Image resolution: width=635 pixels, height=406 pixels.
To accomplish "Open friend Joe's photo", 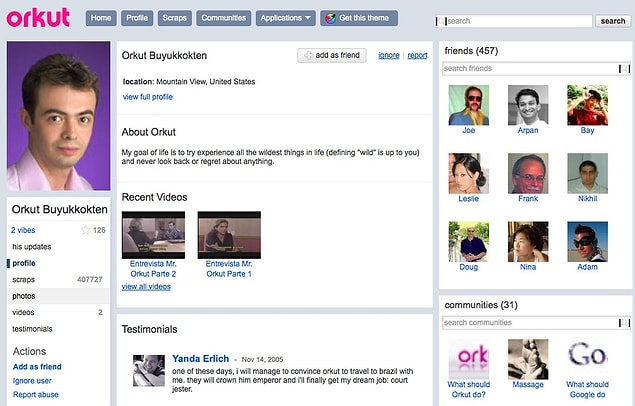I will point(469,105).
